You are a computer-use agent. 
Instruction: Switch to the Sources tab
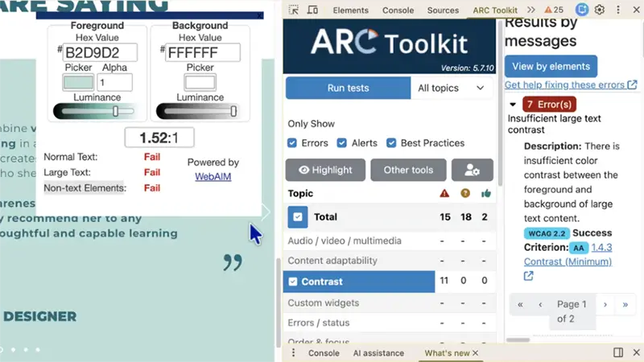[443, 10]
